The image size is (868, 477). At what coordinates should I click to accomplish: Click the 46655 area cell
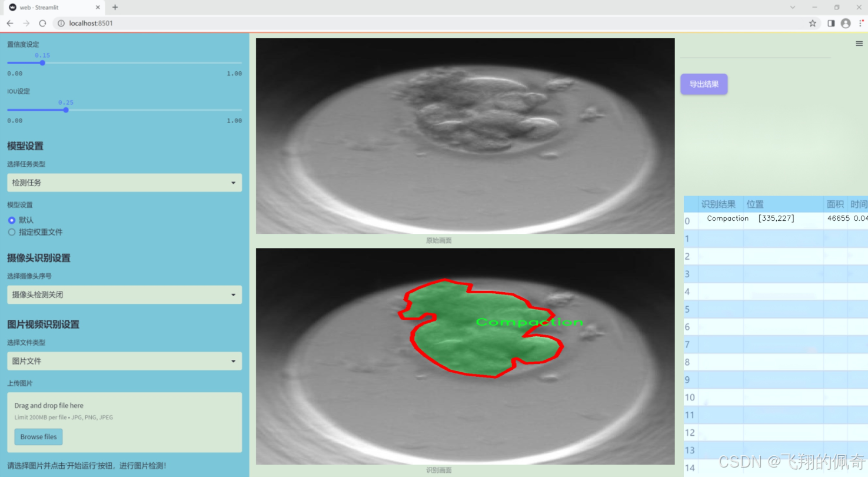coord(837,218)
